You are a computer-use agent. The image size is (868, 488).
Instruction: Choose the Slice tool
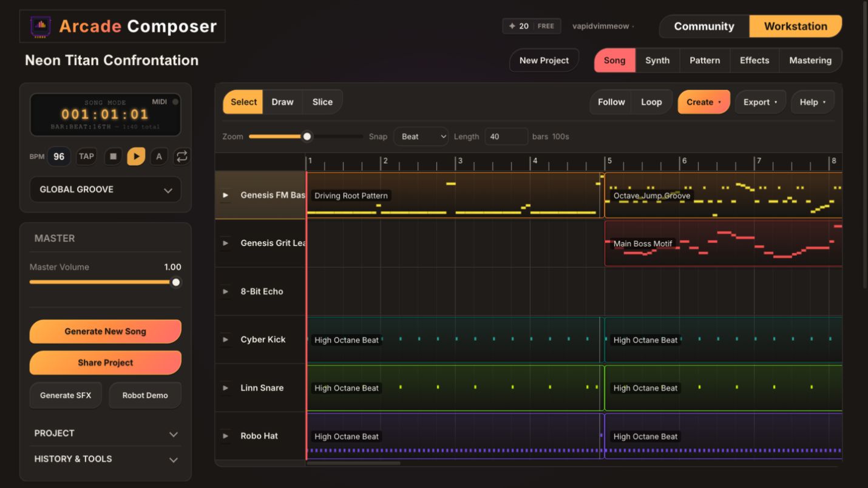[x=322, y=102]
